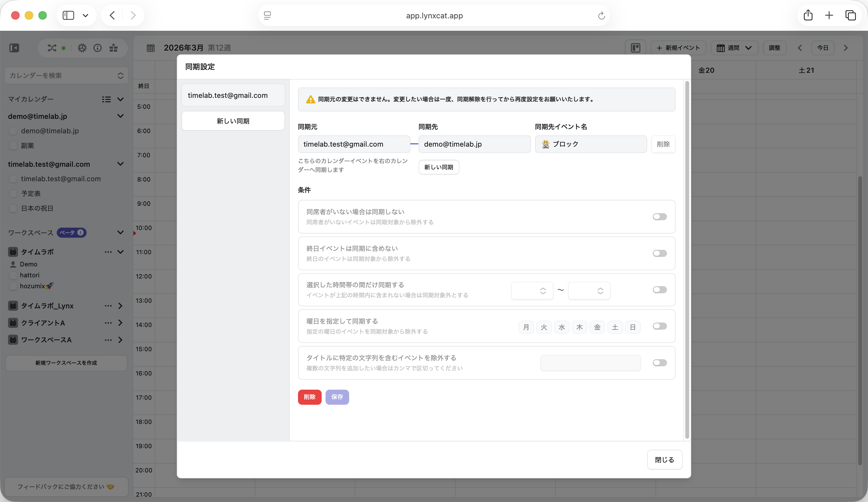Open the start time dropdown for time range
Image resolution: width=868 pixels, height=502 pixels.
point(532,290)
